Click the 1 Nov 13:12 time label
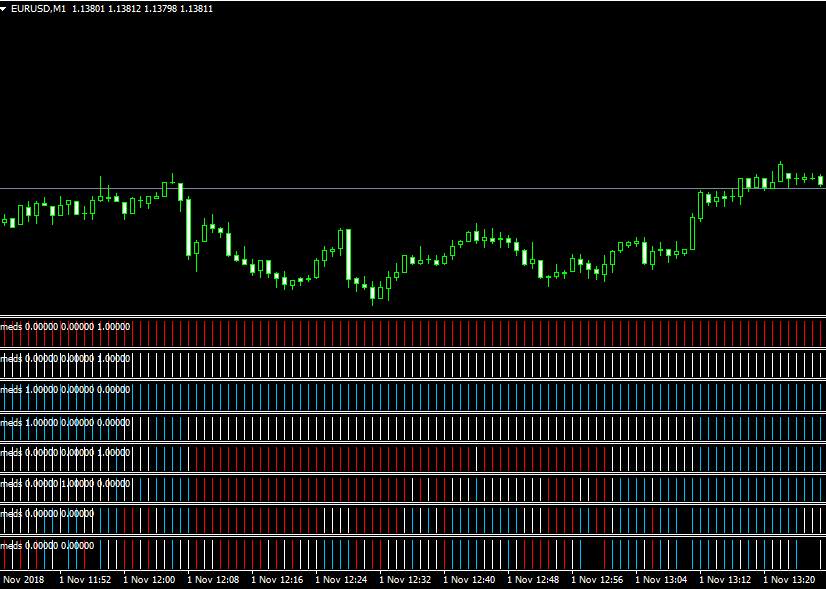826x589 pixels. click(725, 579)
